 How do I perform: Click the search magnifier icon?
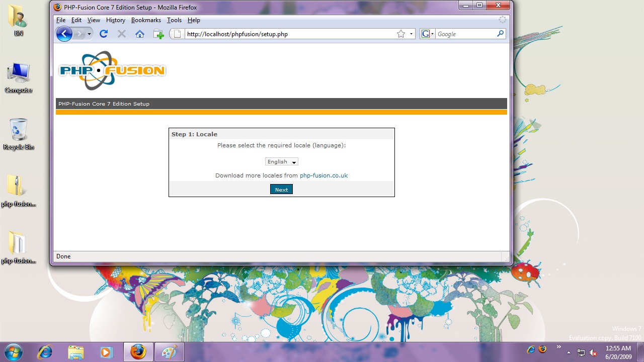(500, 34)
